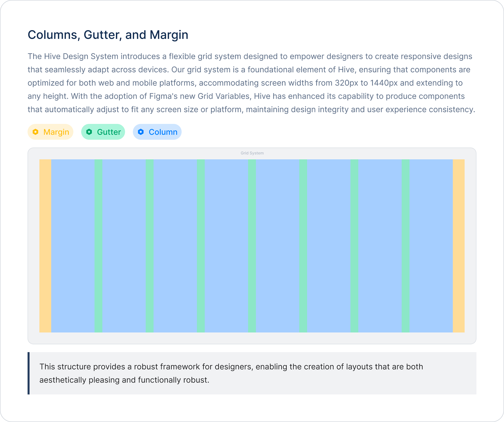The height and width of the screenshot is (422, 504).
Task: Click the Grid System frame label
Action: [x=252, y=153]
